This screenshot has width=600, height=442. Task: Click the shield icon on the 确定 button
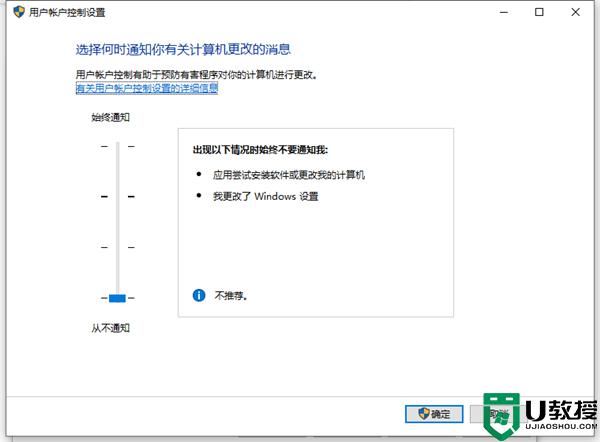pyautogui.click(x=424, y=413)
